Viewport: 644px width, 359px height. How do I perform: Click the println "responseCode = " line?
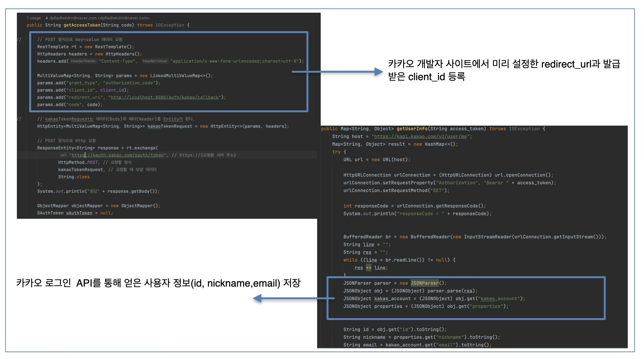click(x=418, y=214)
